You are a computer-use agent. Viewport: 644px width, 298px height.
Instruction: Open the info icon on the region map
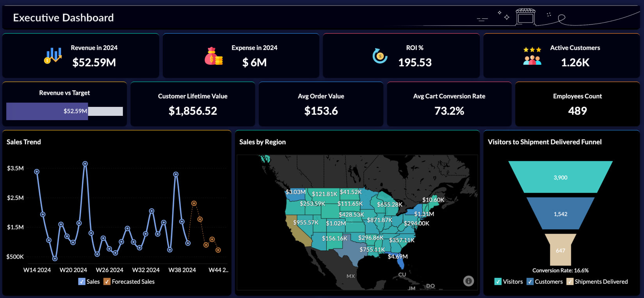pos(468,281)
